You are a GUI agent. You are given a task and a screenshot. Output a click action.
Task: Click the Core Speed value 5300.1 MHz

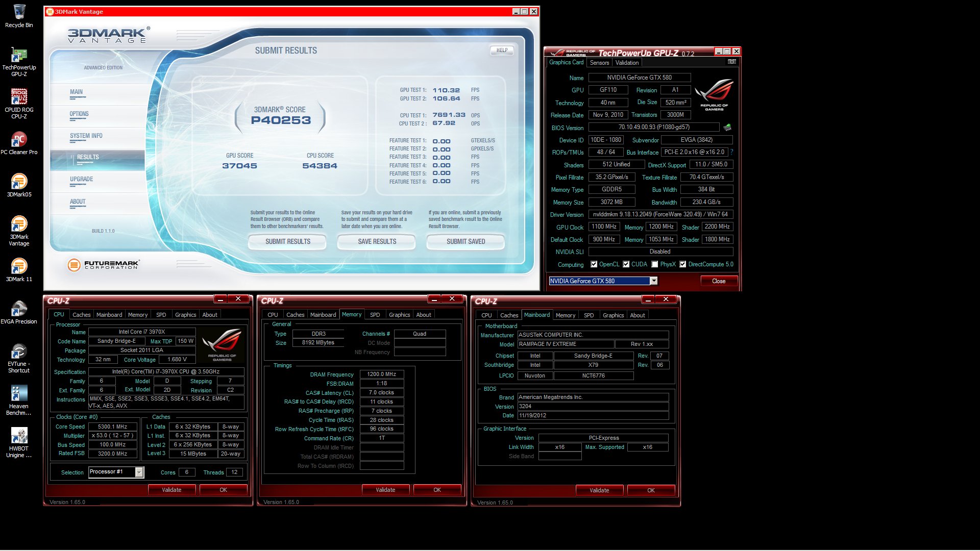[x=112, y=427]
